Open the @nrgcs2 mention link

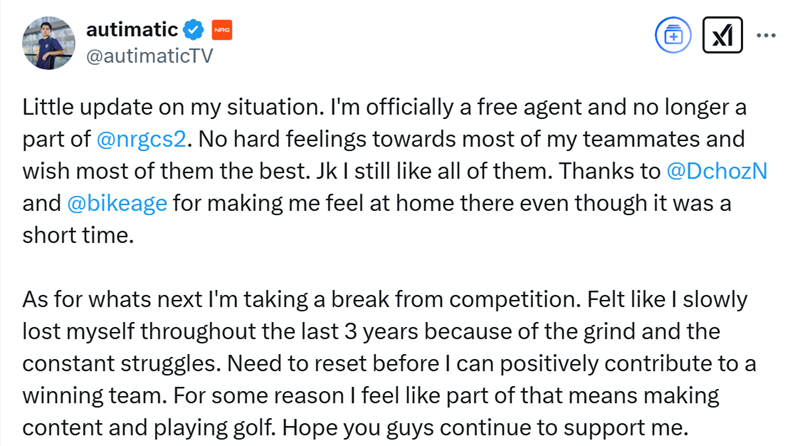click(141, 139)
